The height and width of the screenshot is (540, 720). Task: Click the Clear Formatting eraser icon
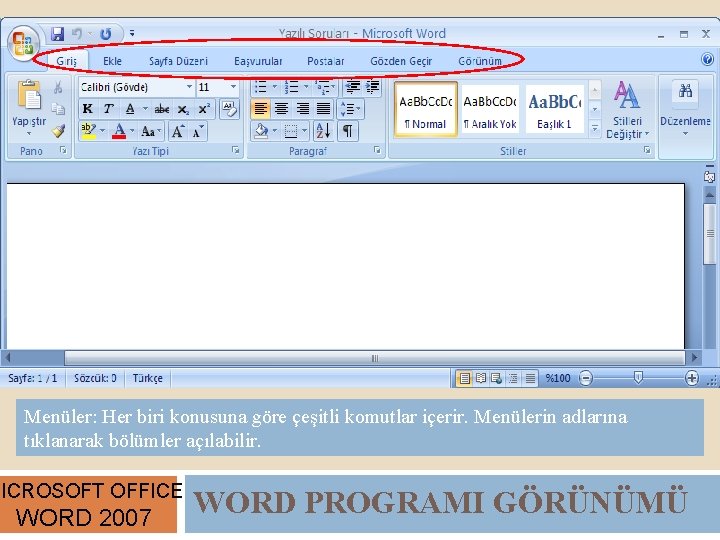(x=229, y=109)
